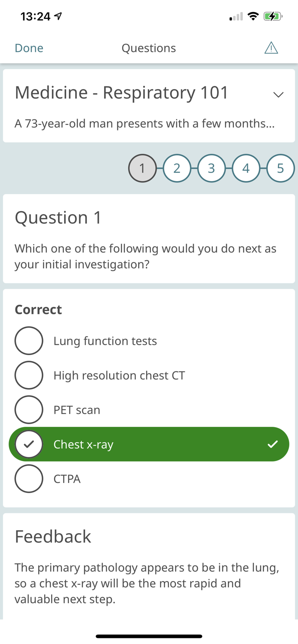Click the warning triangle icon
The width and height of the screenshot is (298, 644).
pyautogui.click(x=271, y=48)
